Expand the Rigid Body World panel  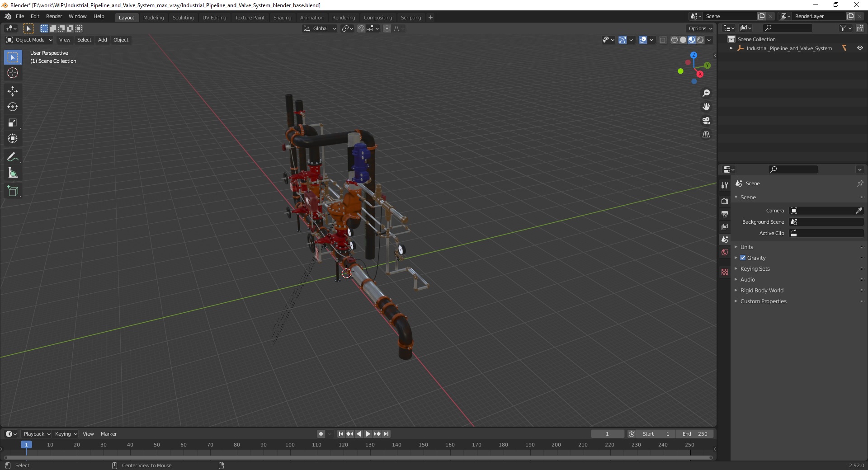pos(762,291)
